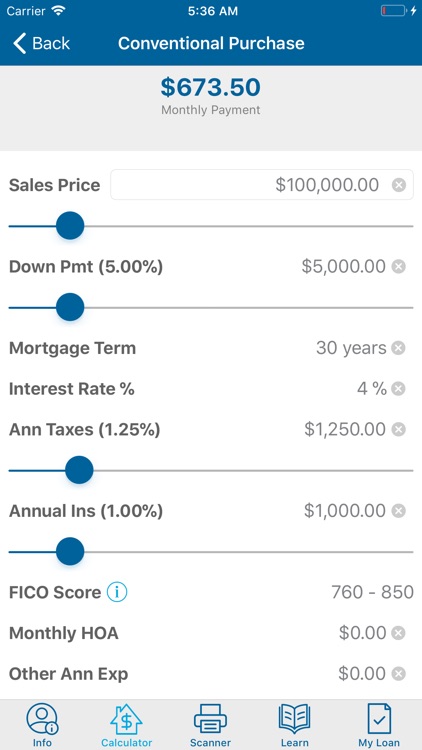Click the Sales Price slider handle
The height and width of the screenshot is (750, 422).
pyautogui.click(x=70, y=226)
